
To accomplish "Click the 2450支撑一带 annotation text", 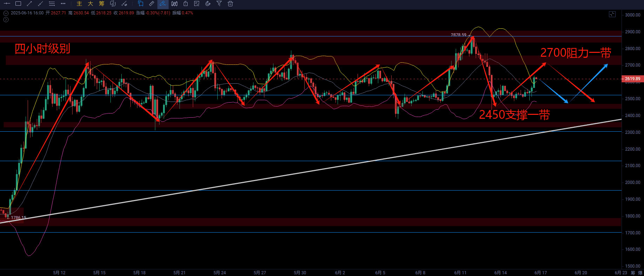I will (514, 115).
